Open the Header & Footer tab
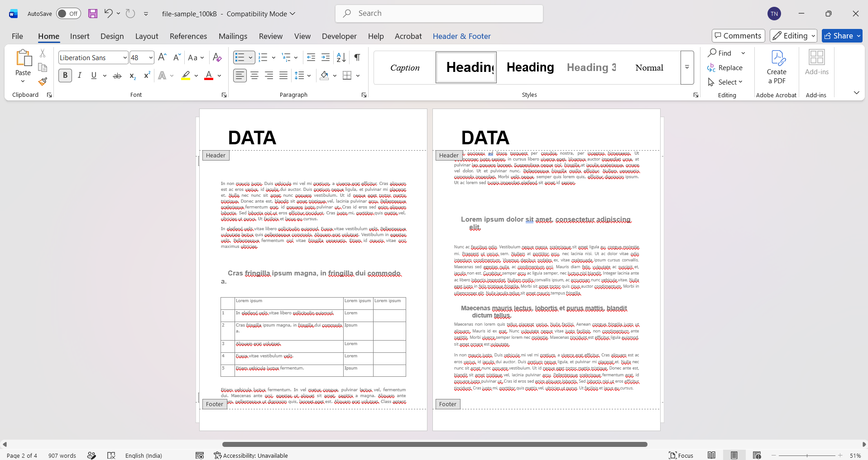The width and height of the screenshot is (868, 460). [x=461, y=36]
